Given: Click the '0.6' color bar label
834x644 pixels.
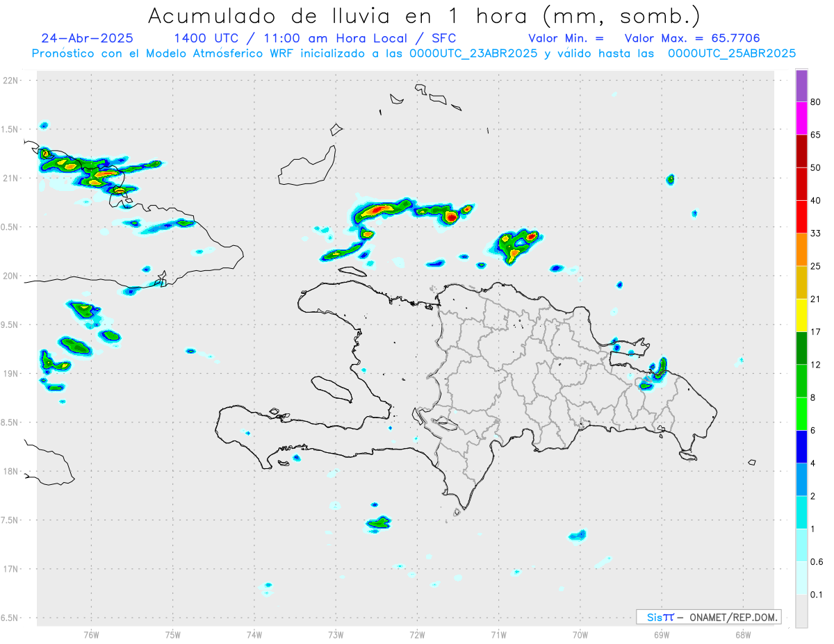Looking at the screenshot, I should pos(817,561).
